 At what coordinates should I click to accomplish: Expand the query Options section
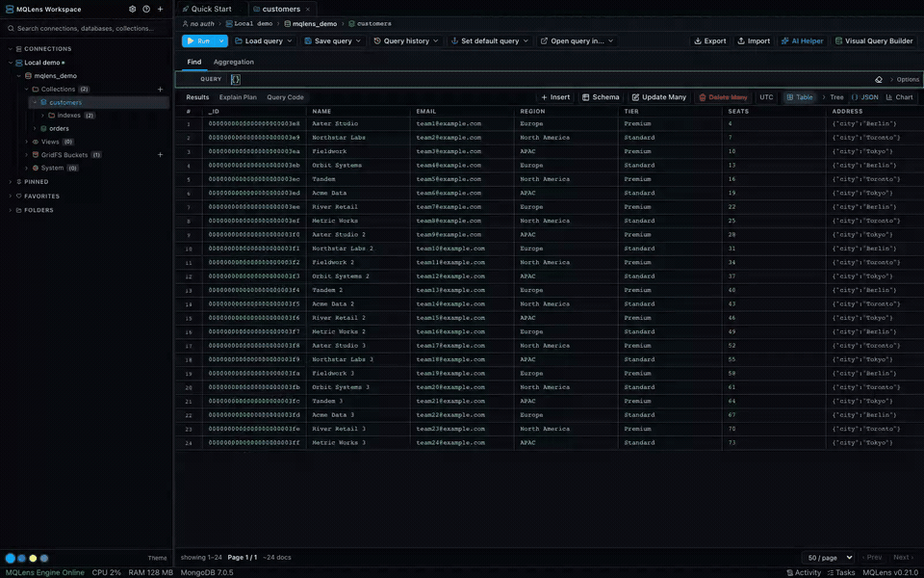904,79
